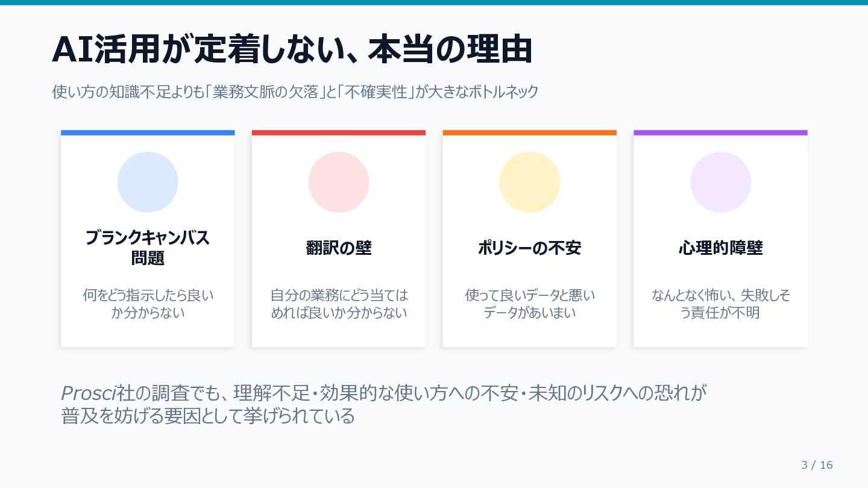Click the Prosci社の調査 footnote text
Viewport: 868px width, 488px height.
(x=383, y=404)
